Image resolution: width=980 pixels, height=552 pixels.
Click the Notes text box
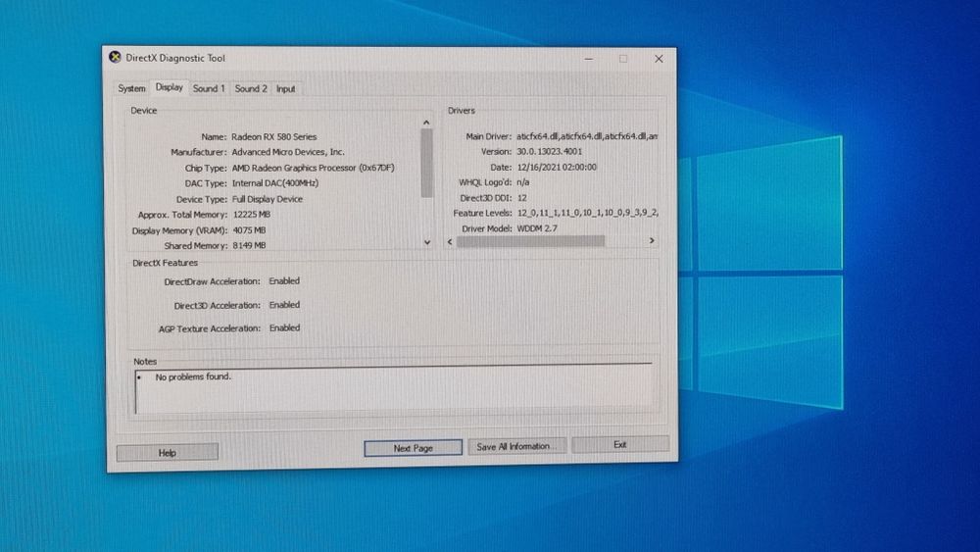(x=394, y=391)
